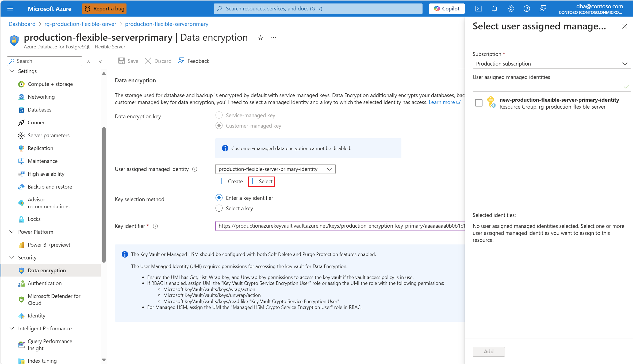
Task: Click the help question mark icon
Action: [527, 9]
